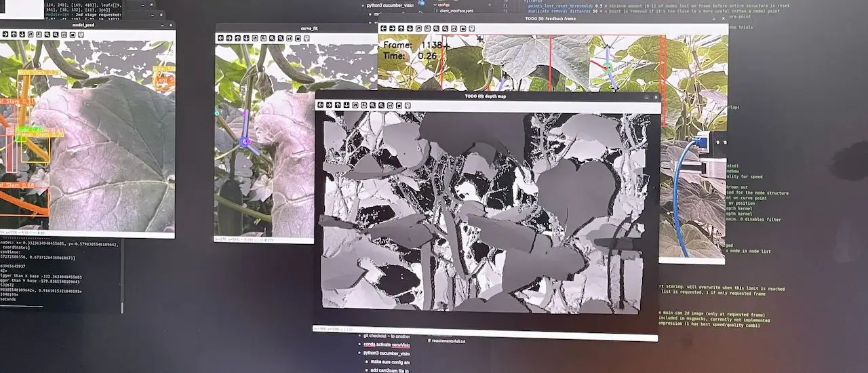Pan down in the curve_fit window
This screenshot has width=868, height=373.
(246, 38)
